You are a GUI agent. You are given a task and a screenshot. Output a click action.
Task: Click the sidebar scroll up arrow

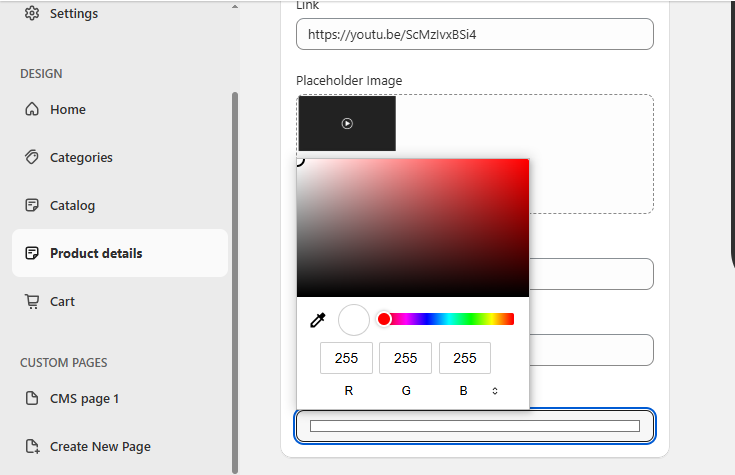pyautogui.click(x=235, y=7)
